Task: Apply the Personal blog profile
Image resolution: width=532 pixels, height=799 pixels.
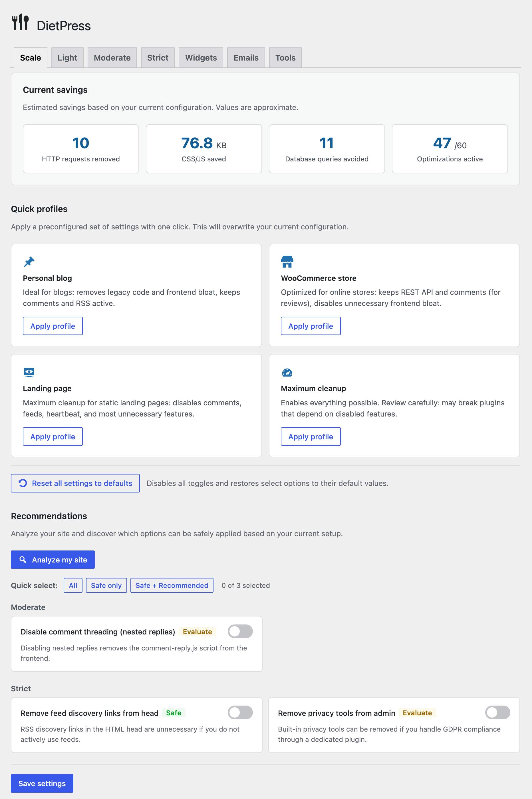Action: pyautogui.click(x=53, y=326)
